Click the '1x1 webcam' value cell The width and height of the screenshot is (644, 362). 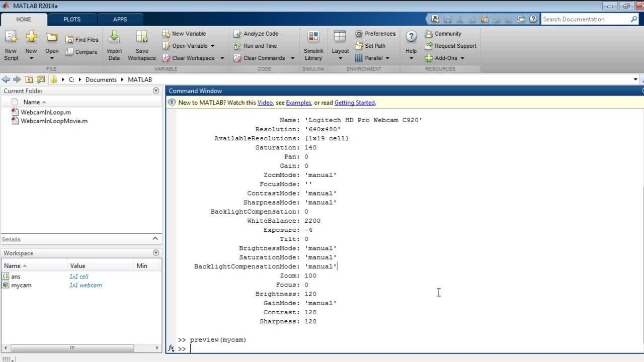pos(86,285)
